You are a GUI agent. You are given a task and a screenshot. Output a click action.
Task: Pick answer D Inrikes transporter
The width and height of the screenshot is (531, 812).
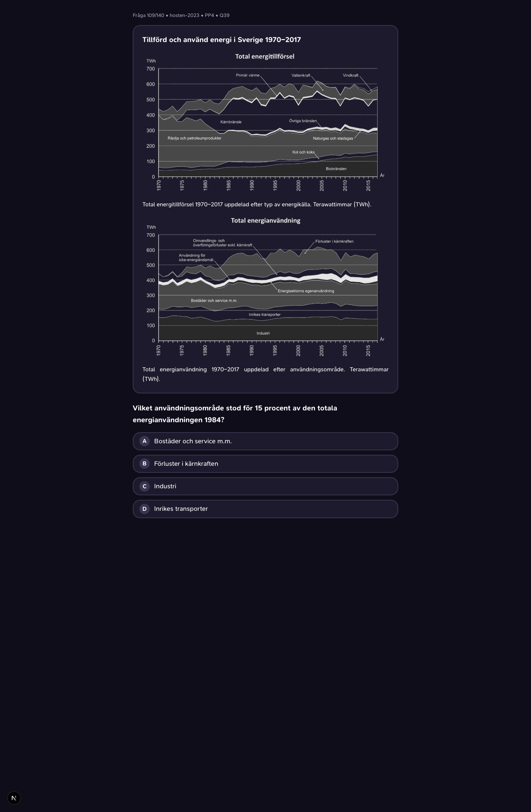(x=265, y=509)
